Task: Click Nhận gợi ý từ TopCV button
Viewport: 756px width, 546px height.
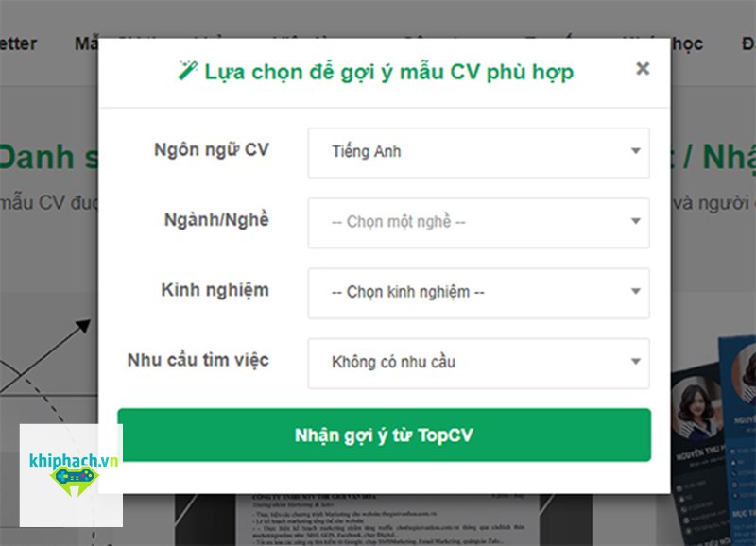Action: [x=385, y=435]
